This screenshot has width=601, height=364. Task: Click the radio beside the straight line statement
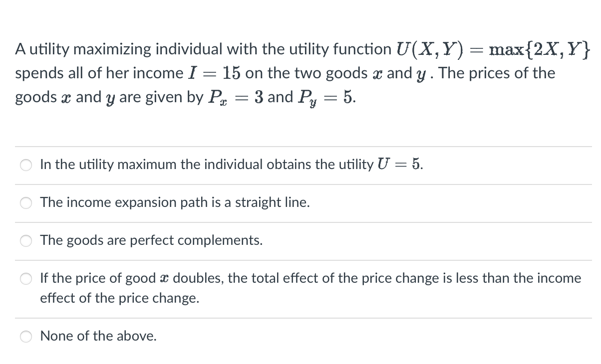click(26, 202)
